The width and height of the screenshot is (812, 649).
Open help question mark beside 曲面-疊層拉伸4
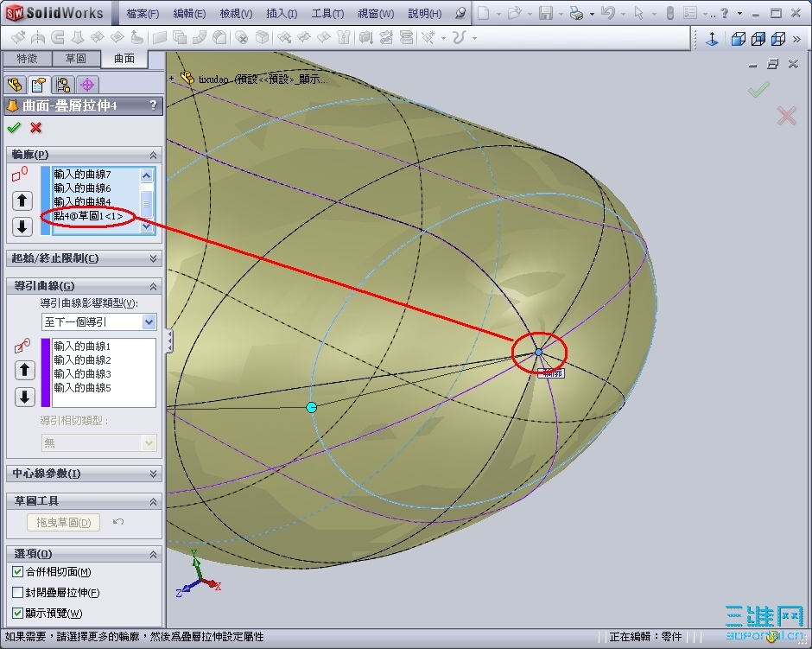153,105
